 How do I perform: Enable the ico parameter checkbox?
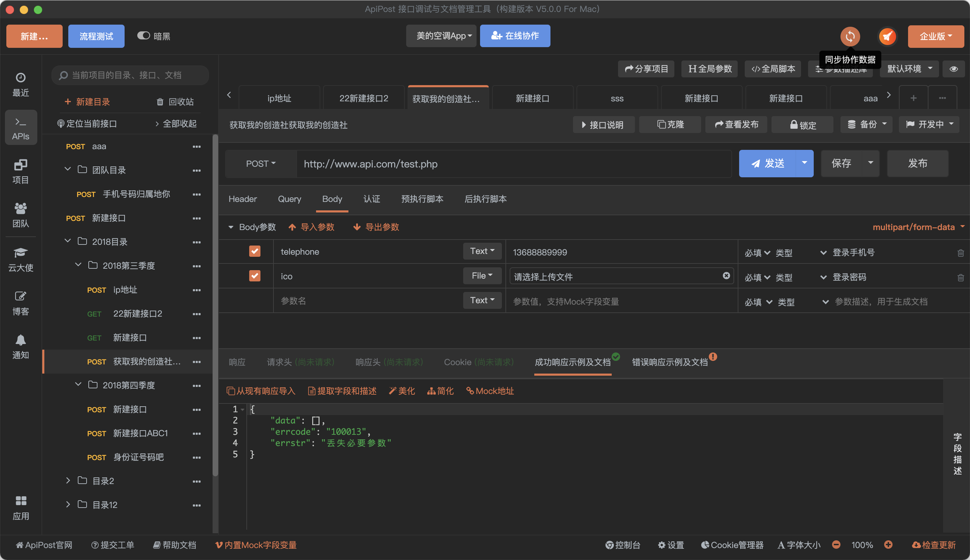[x=255, y=275]
